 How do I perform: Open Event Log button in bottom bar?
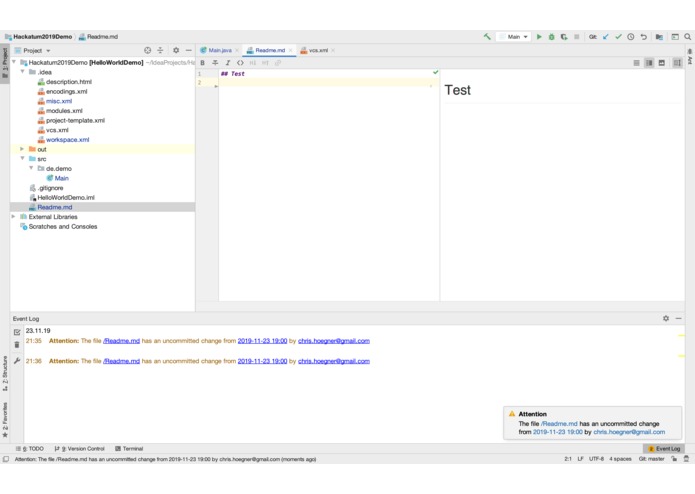point(664,448)
